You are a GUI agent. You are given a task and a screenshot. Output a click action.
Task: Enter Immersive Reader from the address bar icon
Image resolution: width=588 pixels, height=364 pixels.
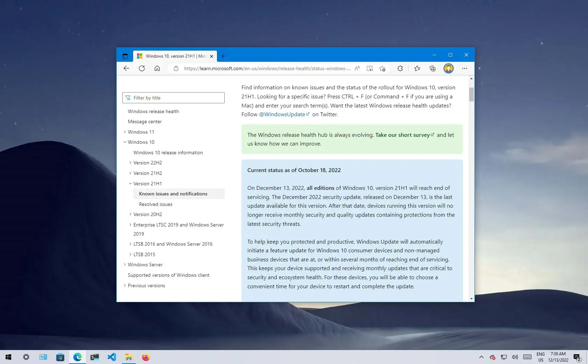370,68
